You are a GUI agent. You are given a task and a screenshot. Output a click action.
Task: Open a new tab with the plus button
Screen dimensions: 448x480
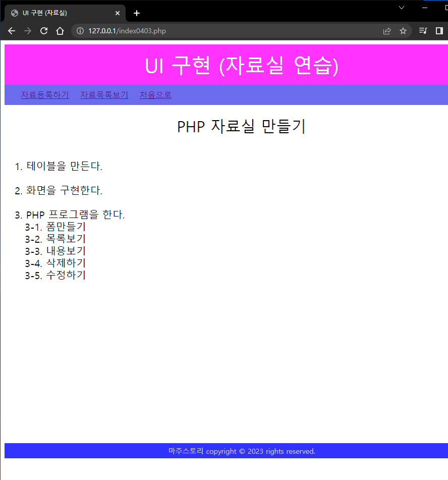(x=137, y=13)
